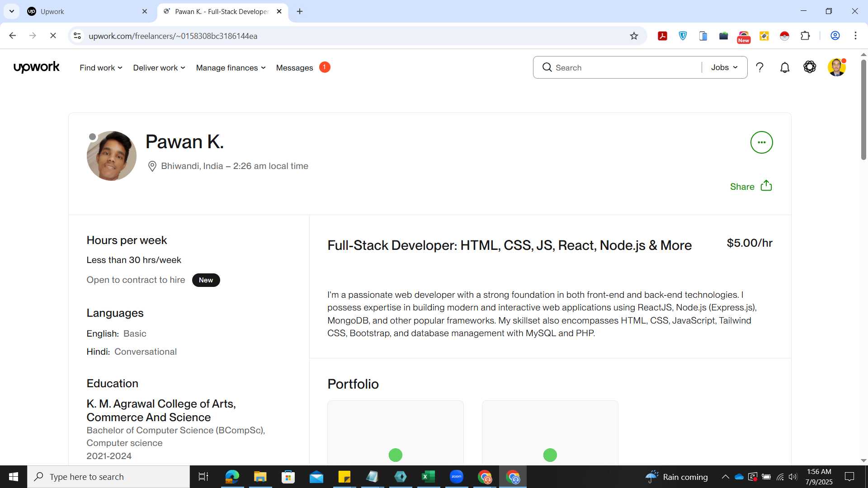Open the account avatar menu

[836, 67]
